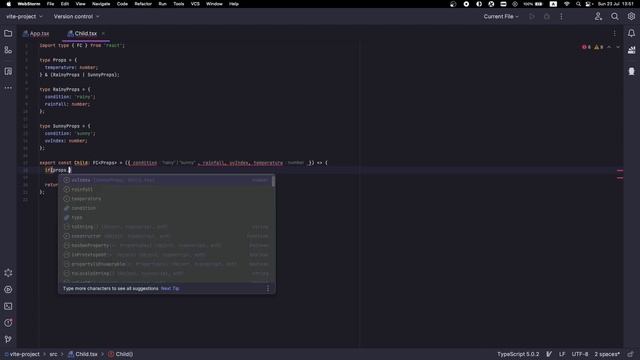Image resolution: width=640 pixels, height=360 pixels.
Task: Open the macOS Spotlight search icon
Action: [578, 4]
